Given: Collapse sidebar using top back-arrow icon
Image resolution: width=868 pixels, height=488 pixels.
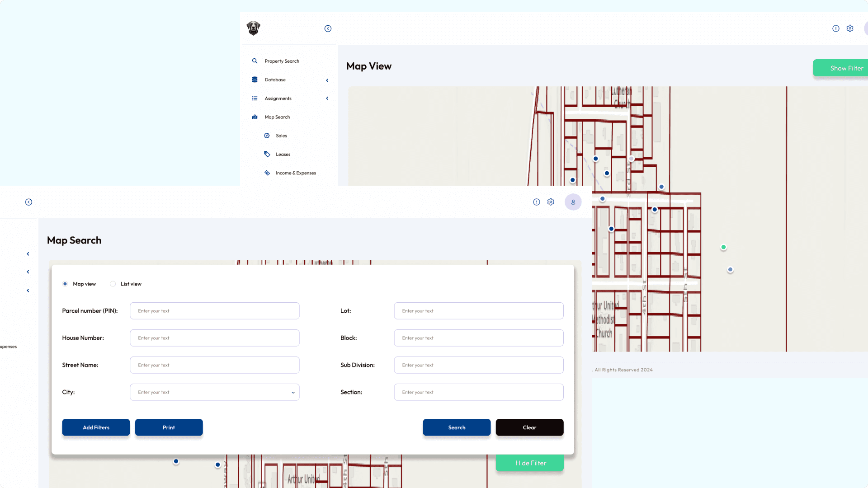Looking at the screenshot, I should tap(328, 28).
